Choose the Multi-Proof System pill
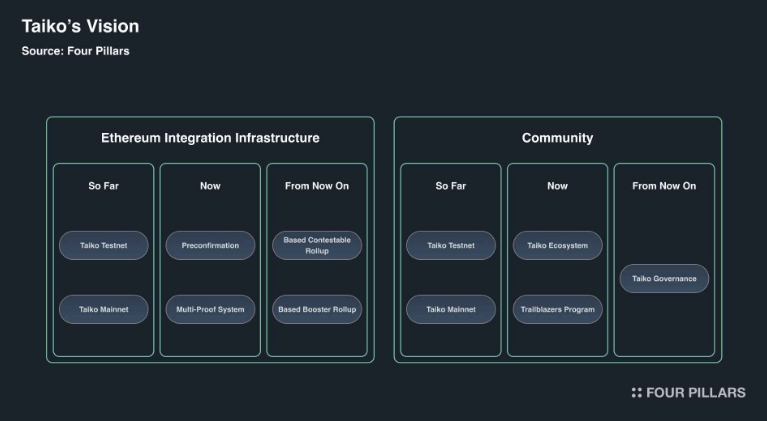Image resolution: width=767 pixels, height=421 pixels. [210, 309]
